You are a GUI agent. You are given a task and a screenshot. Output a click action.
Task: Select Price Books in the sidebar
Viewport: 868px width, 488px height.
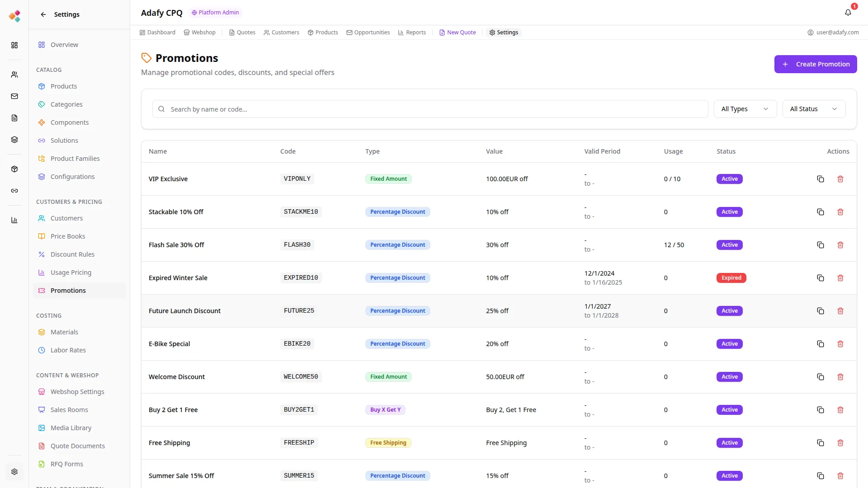point(68,236)
